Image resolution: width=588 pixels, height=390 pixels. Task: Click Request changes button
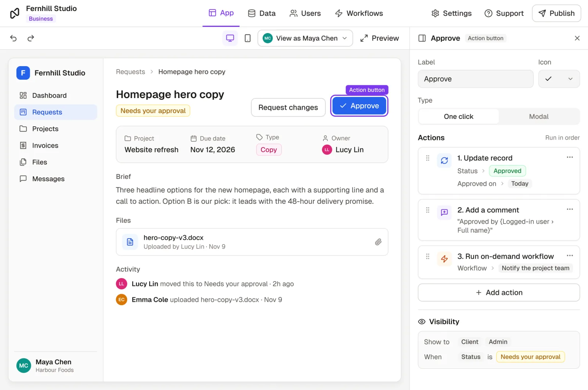click(288, 107)
